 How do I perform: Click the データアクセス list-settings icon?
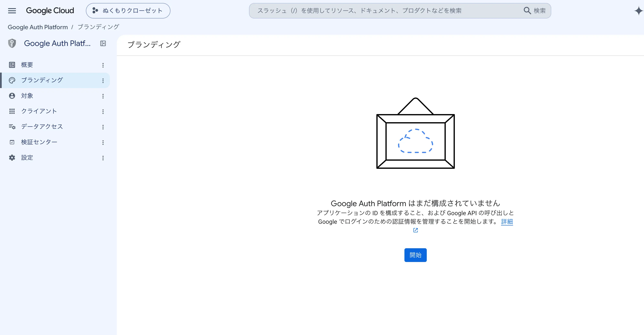(x=12, y=127)
